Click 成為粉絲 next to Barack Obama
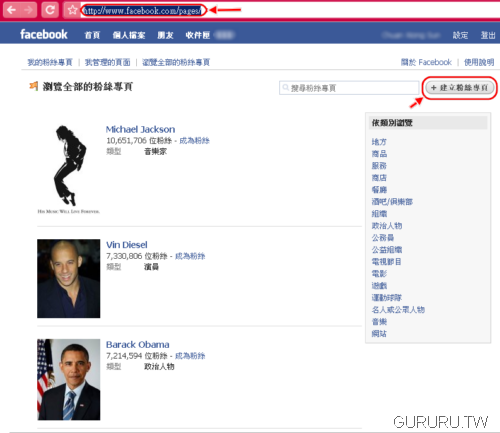Screen dimensions: 500x433 point(190,356)
